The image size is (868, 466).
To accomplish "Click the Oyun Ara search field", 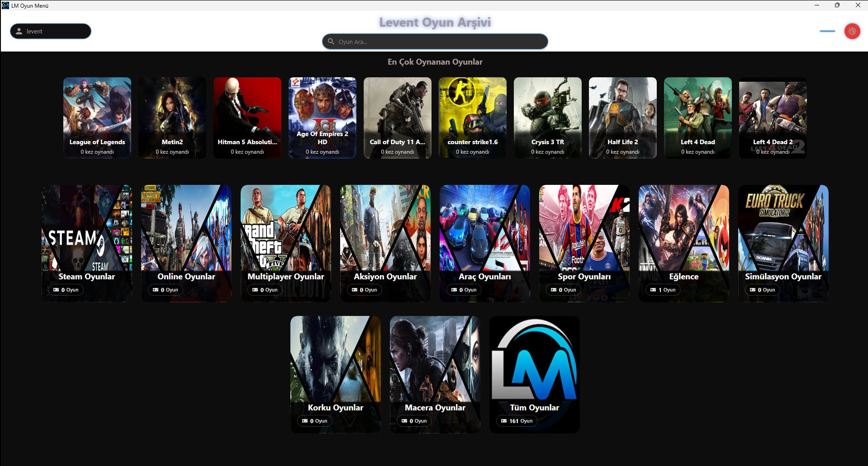I will point(439,42).
